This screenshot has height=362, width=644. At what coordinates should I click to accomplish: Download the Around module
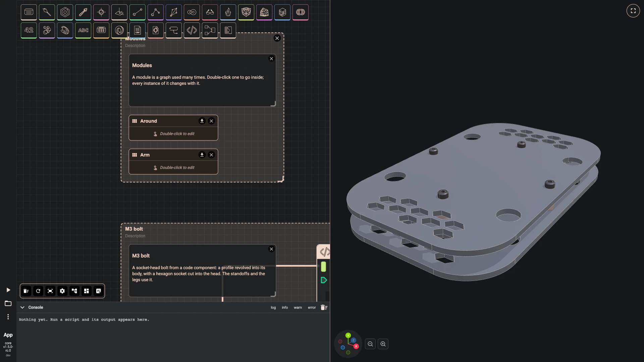(x=202, y=121)
